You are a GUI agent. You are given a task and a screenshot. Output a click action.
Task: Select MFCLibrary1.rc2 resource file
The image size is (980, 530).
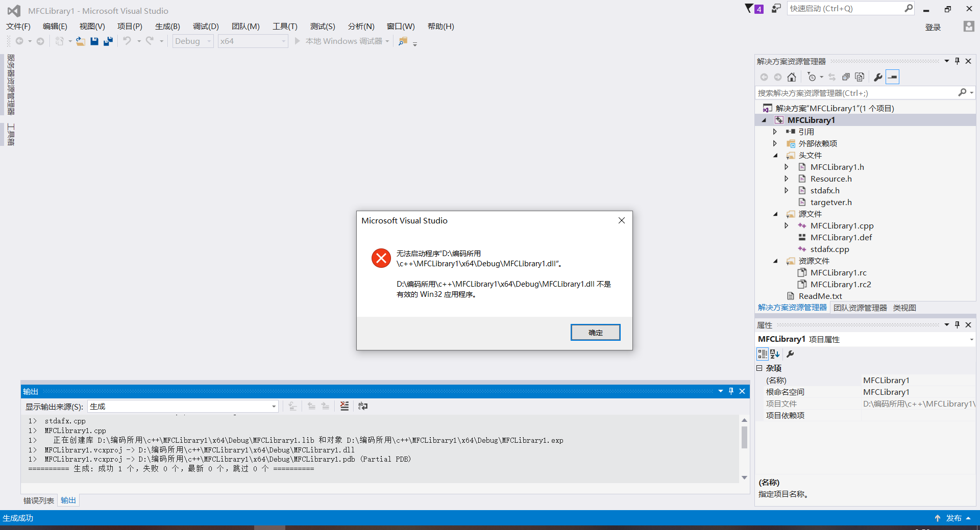point(841,284)
